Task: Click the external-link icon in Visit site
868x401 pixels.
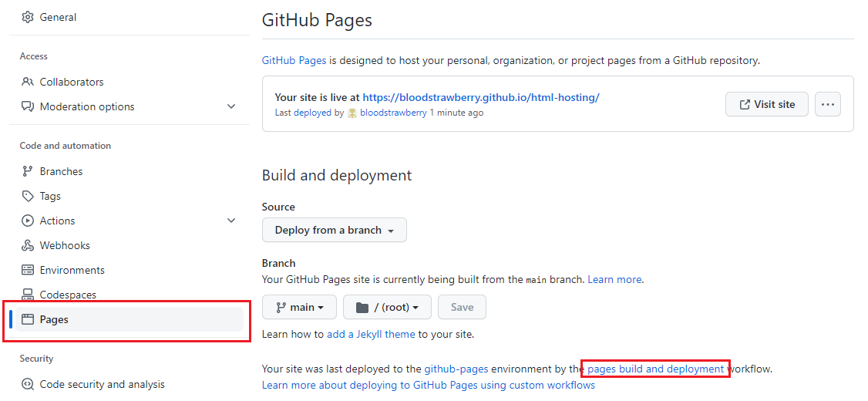Action: click(745, 104)
